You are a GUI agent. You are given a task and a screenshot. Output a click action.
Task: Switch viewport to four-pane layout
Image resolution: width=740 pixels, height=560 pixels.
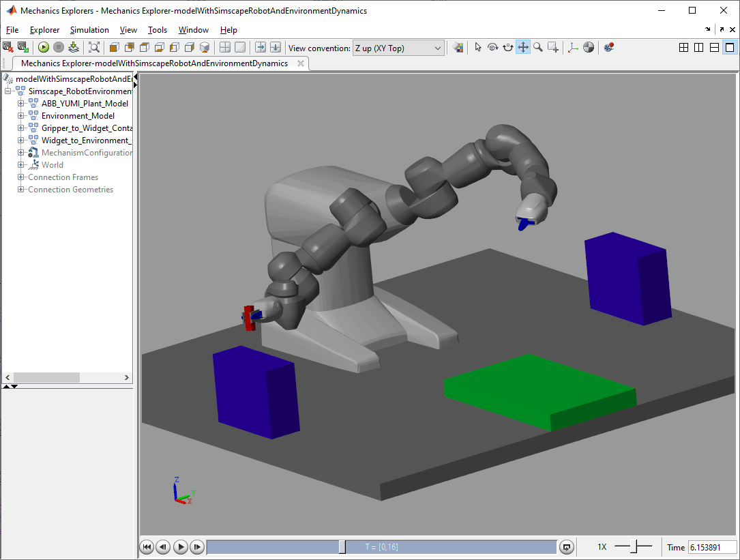[x=683, y=46]
